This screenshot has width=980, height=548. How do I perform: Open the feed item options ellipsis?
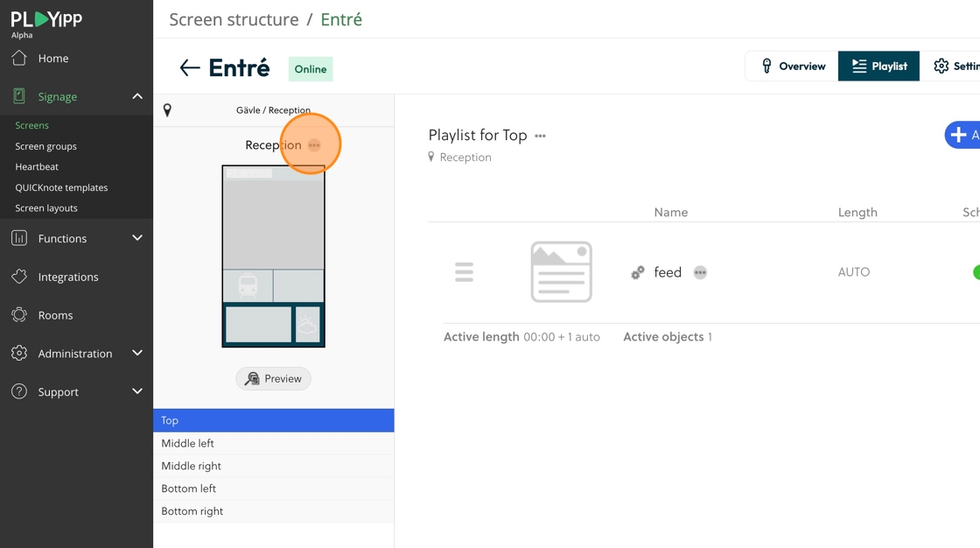point(700,272)
